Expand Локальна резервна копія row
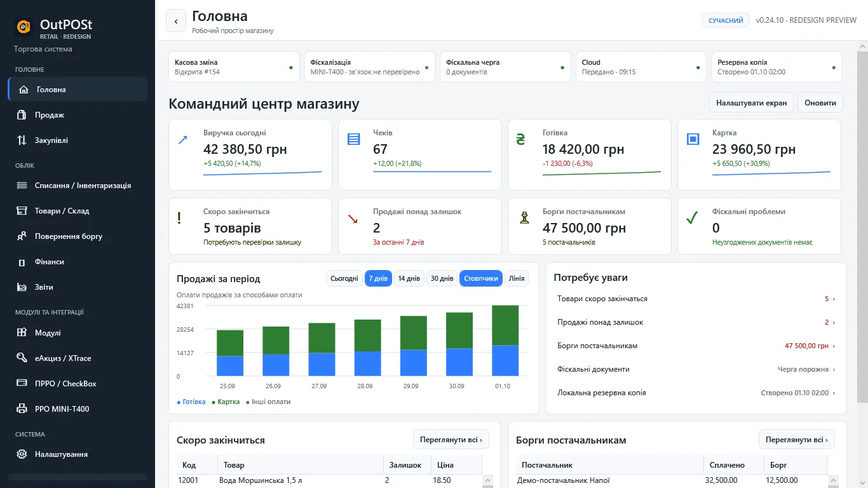868x488 pixels. (696, 393)
